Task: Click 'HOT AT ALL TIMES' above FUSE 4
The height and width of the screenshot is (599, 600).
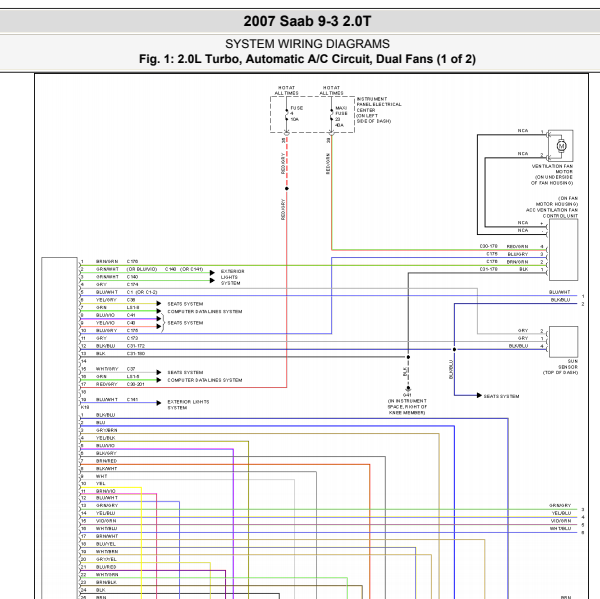Action: point(286,90)
